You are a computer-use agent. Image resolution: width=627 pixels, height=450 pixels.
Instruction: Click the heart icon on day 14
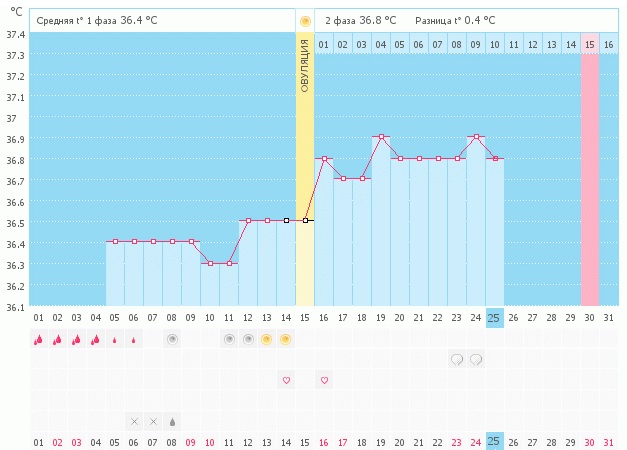[286, 380]
